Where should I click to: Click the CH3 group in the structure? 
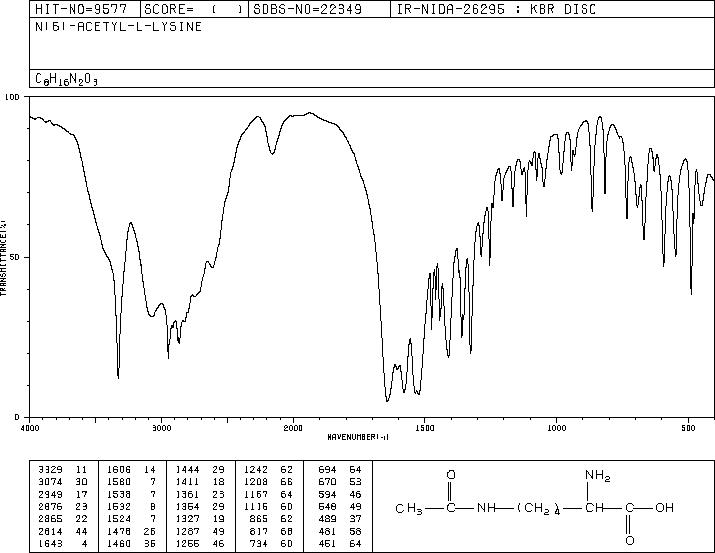pos(409,508)
